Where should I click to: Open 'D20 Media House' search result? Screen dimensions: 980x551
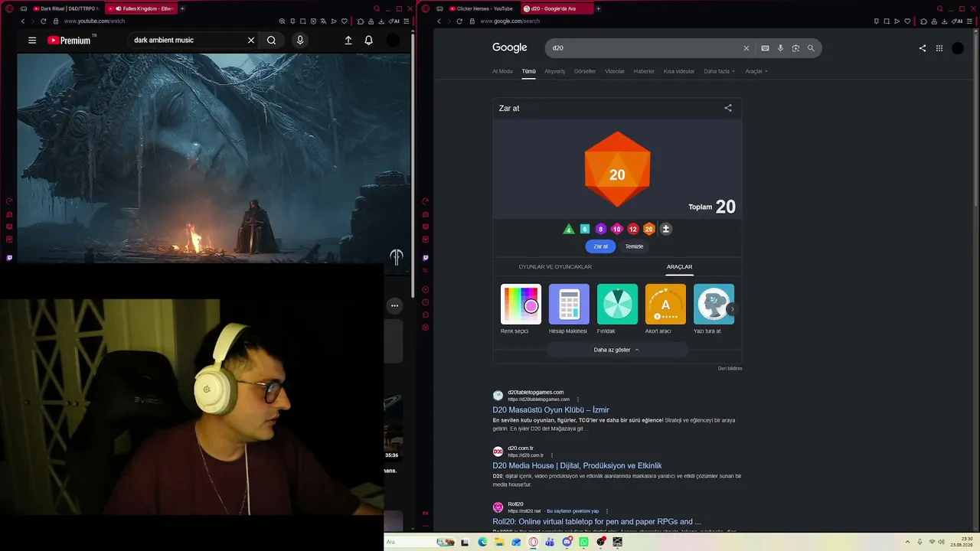click(x=577, y=465)
